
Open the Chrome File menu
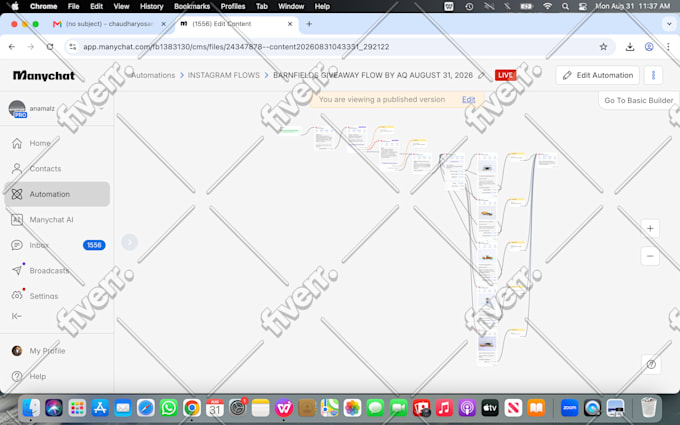pyautogui.click(x=73, y=6)
